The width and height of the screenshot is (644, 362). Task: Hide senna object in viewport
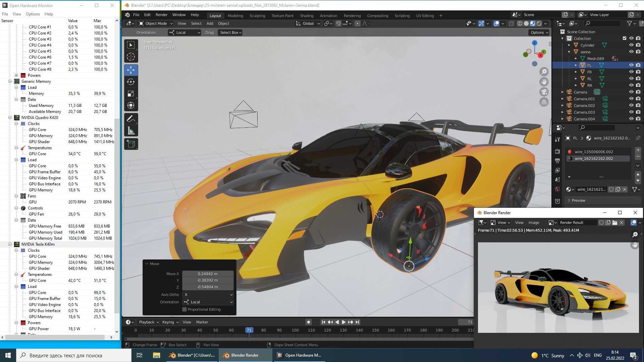pyautogui.click(x=631, y=52)
